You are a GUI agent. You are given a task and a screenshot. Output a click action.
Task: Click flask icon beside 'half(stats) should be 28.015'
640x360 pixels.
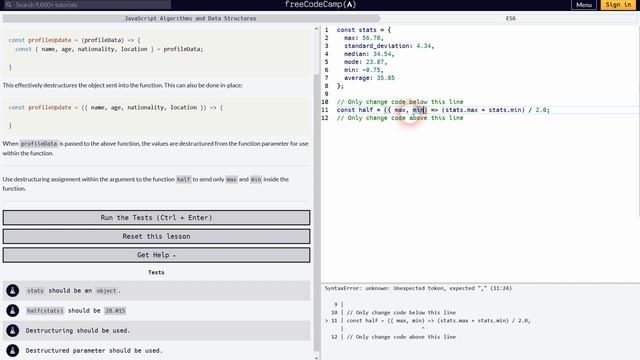point(13,311)
